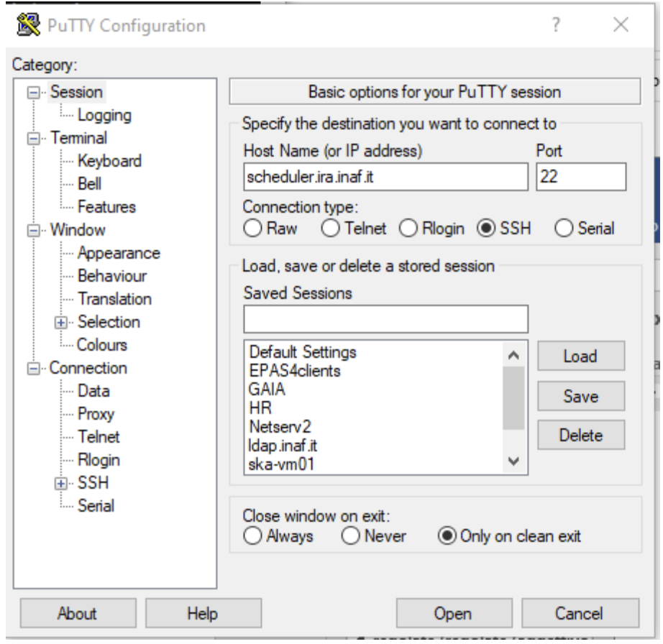Select GAIA saved session
Viewport: 663px width, 644px height.
click(267, 390)
